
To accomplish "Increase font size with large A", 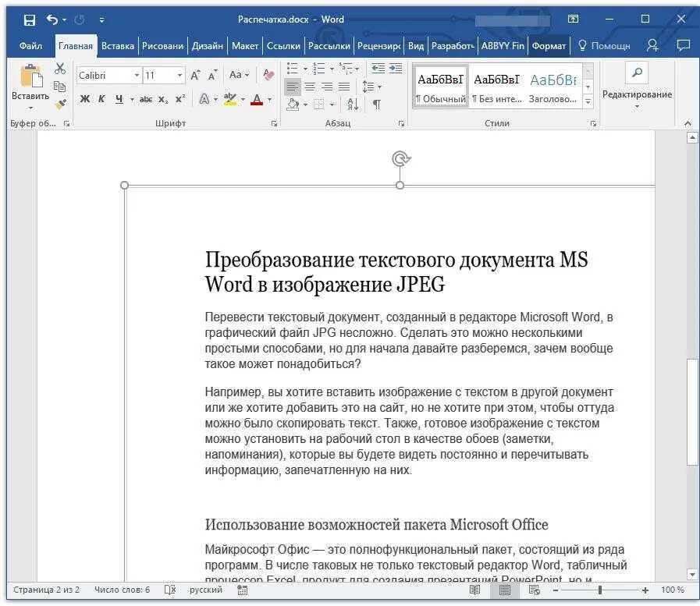I will click(x=196, y=76).
